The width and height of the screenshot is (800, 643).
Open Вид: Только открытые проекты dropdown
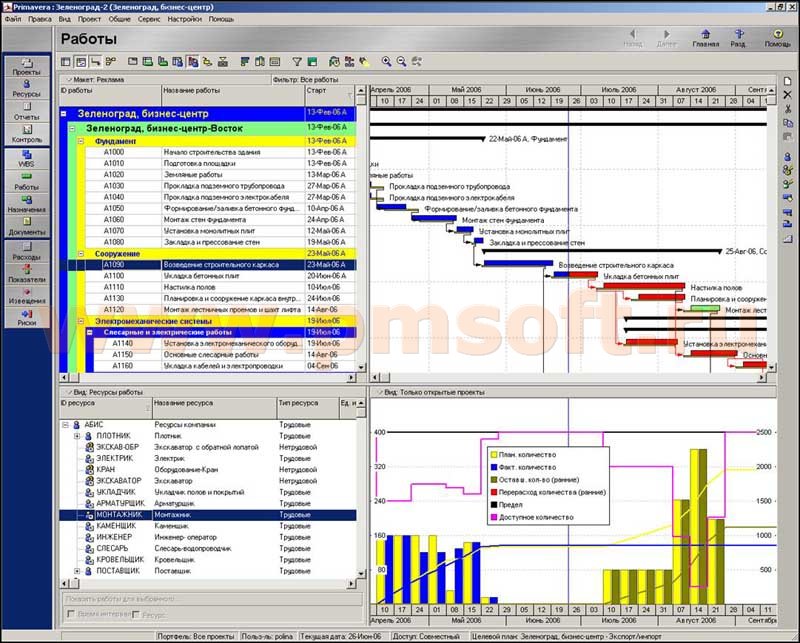coord(430,392)
